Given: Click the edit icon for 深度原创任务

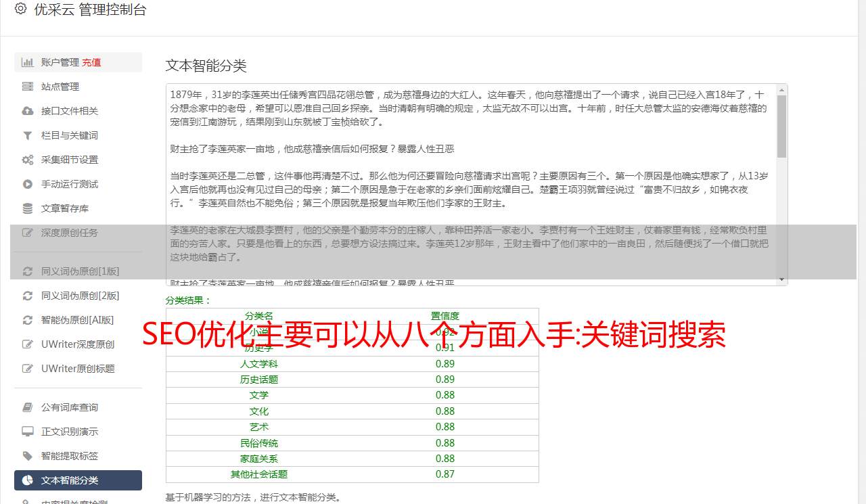Looking at the screenshot, I should [x=28, y=233].
